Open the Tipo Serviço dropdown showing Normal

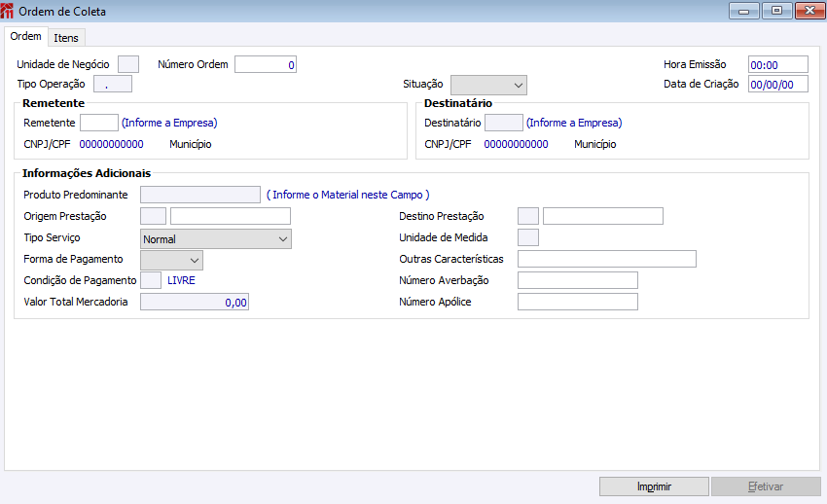pyautogui.click(x=216, y=238)
